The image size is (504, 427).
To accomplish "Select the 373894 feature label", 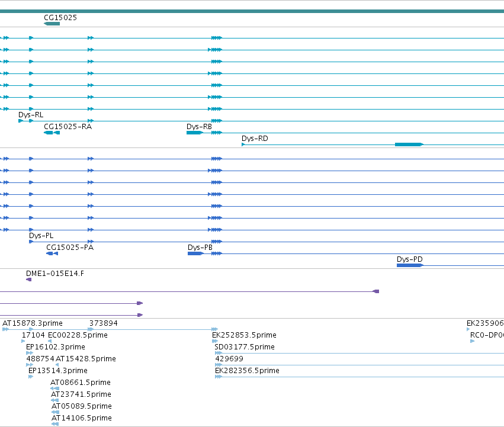I will pyautogui.click(x=104, y=323).
